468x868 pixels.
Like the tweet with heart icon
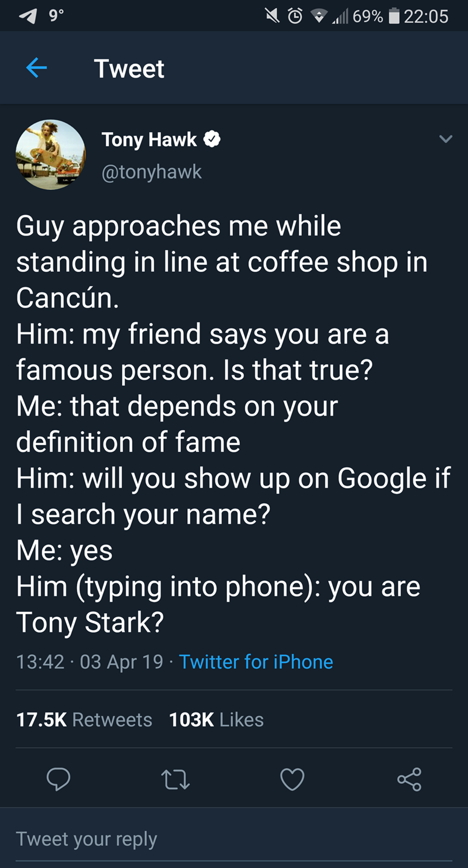click(292, 779)
